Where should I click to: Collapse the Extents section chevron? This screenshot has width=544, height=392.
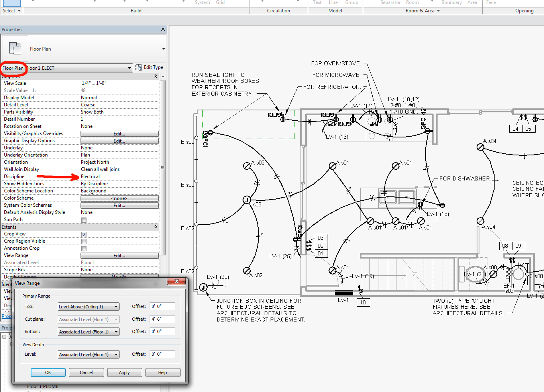pyautogui.click(x=155, y=227)
